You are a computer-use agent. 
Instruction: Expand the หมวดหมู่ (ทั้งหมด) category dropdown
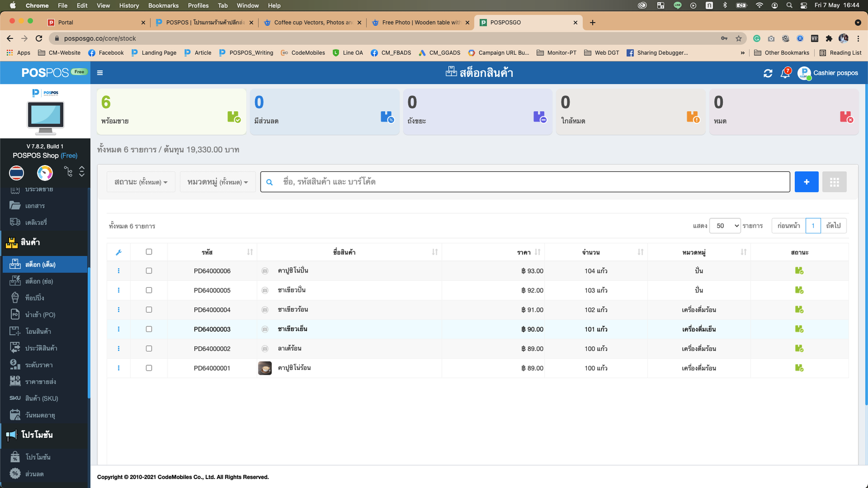coord(217,182)
